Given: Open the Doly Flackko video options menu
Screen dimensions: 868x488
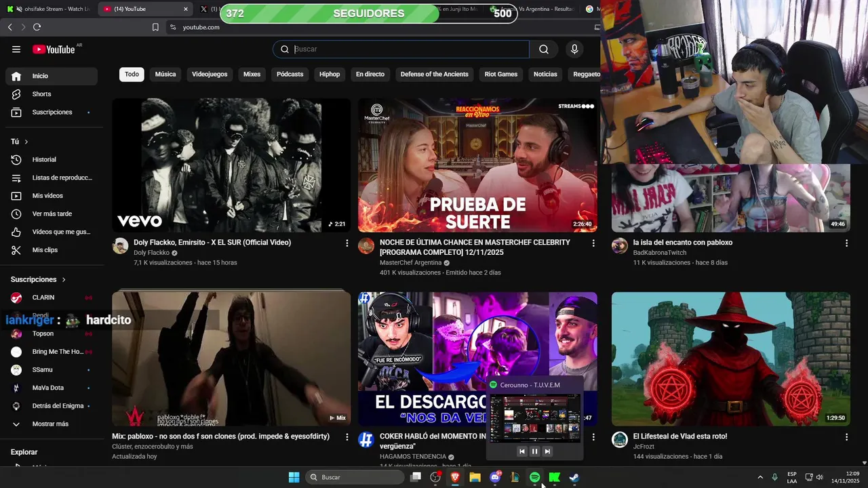Looking at the screenshot, I should [347, 243].
